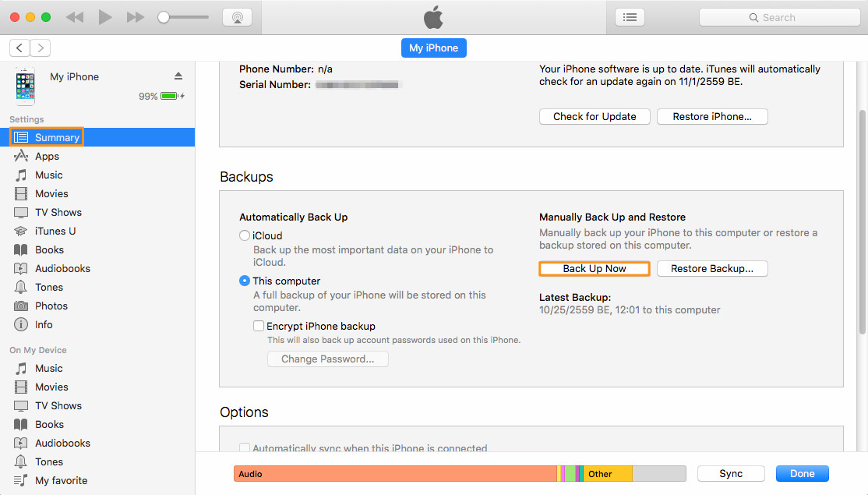This screenshot has width=868, height=495.
Task: Click the blurred Serial Number value
Action: pos(357,85)
